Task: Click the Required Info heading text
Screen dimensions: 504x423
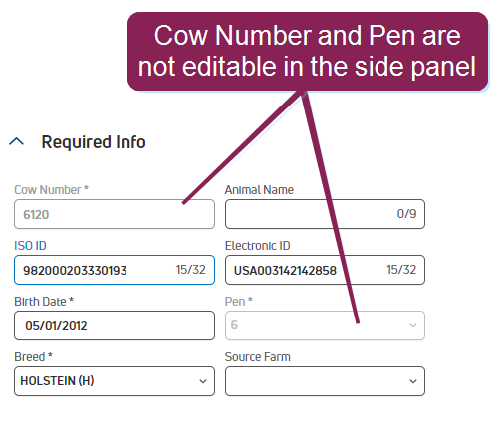Action: 94,142
